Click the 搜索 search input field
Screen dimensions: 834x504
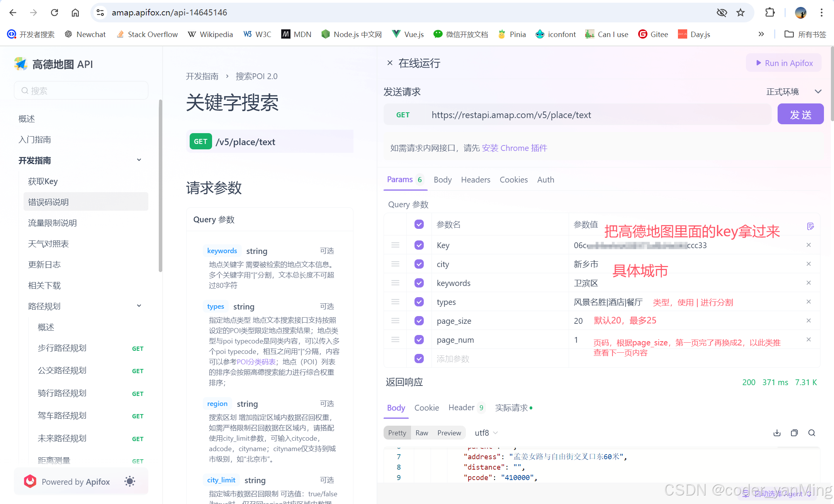[x=81, y=91]
